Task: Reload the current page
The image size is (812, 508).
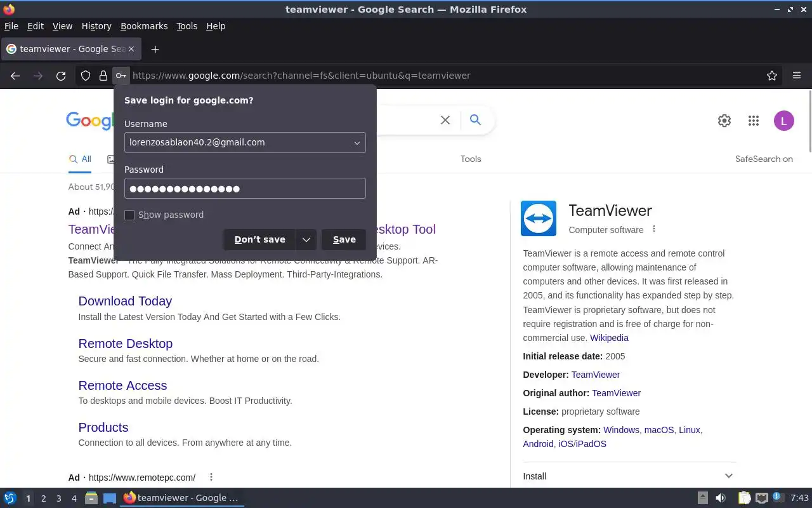Action: point(61,76)
